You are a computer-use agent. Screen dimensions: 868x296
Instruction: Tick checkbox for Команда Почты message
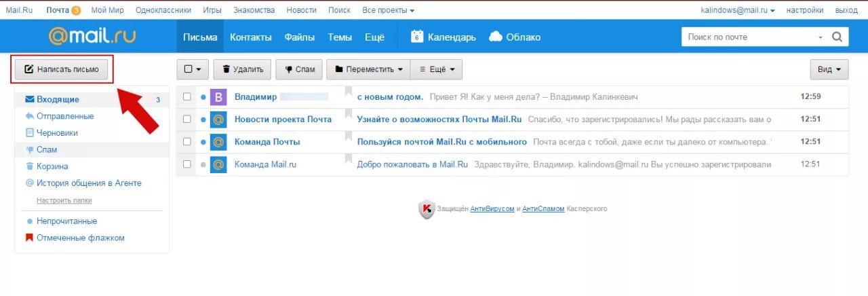tap(187, 142)
